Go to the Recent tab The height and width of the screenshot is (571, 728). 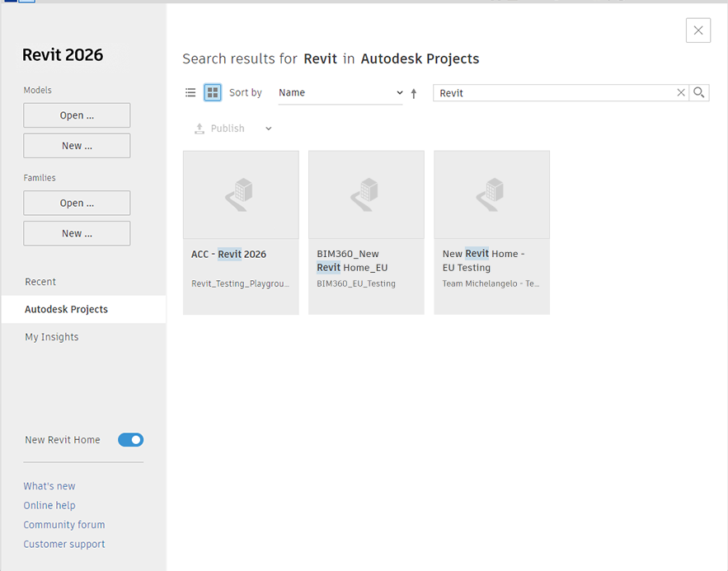pos(40,282)
